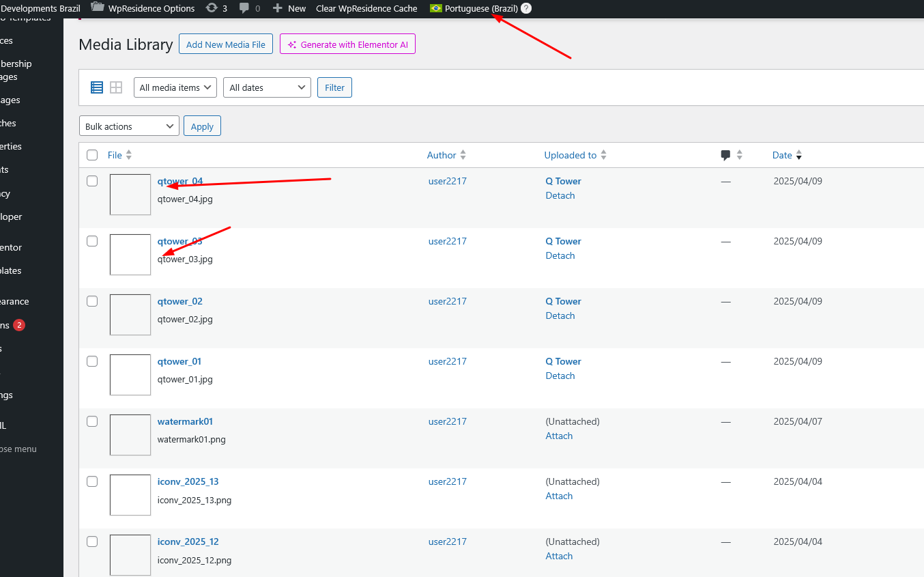924x577 pixels.
Task: Open comments bubble icon in admin bar
Action: click(244, 8)
